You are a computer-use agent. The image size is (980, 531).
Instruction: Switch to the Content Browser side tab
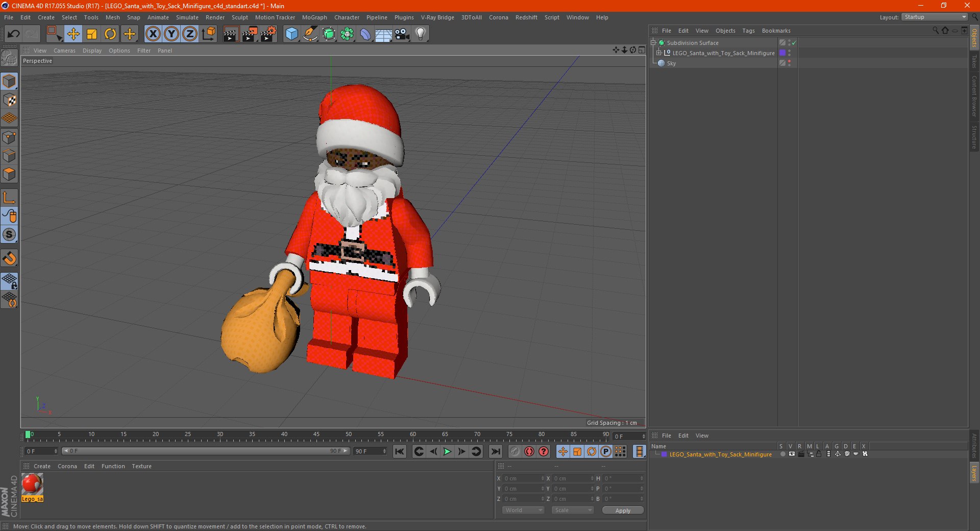(x=974, y=96)
